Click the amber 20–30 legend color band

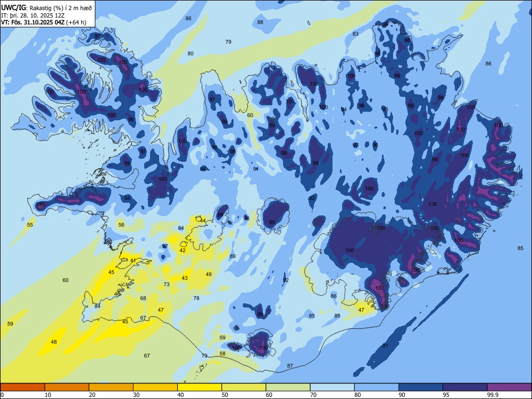(111, 387)
